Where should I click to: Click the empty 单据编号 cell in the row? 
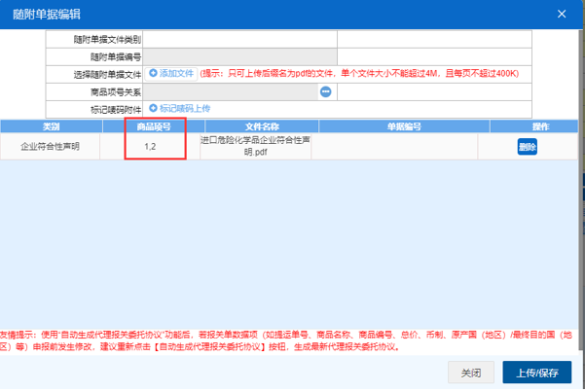click(403, 147)
